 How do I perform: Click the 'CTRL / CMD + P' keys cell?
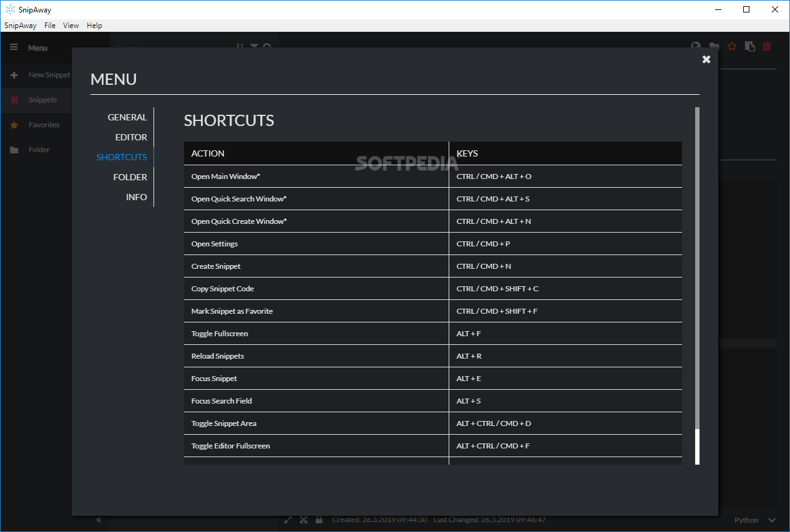point(565,244)
